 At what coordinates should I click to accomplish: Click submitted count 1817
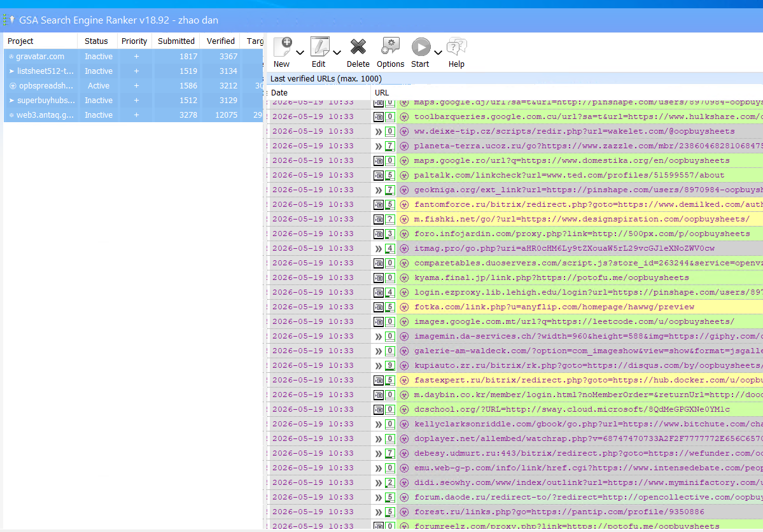tap(188, 57)
